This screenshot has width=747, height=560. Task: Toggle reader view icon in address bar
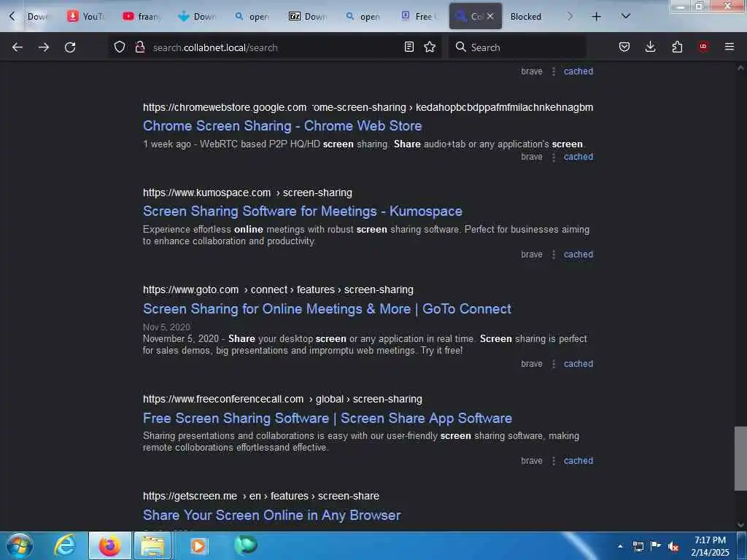(409, 47)
